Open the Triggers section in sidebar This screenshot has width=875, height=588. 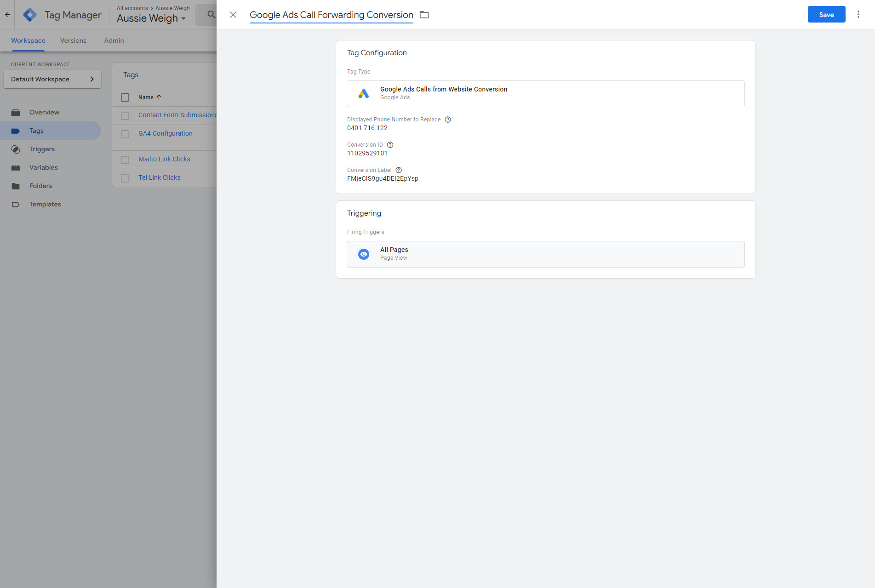[42, 149]
